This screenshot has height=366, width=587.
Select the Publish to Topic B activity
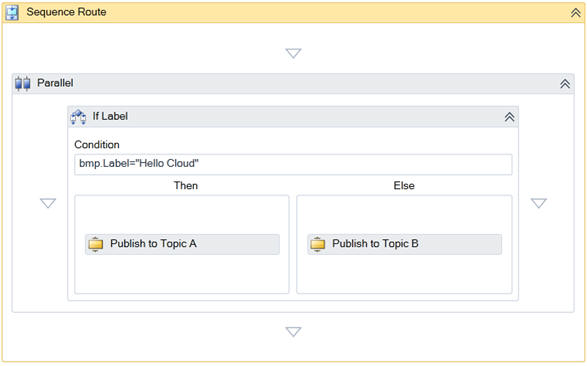(x=404, y=244)
